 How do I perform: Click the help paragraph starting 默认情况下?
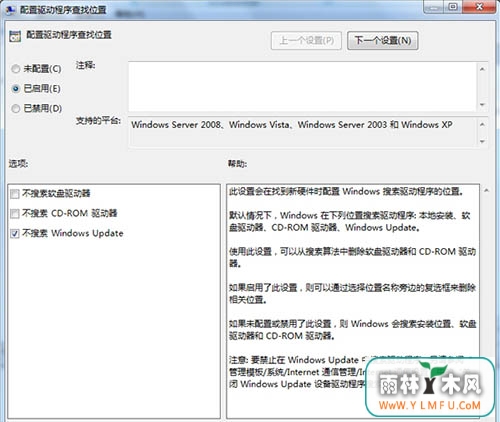[x=350, y=222]
